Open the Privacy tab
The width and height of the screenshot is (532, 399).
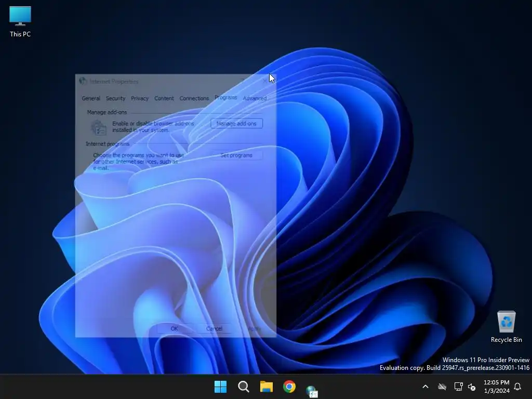click(x=139, y=98)
